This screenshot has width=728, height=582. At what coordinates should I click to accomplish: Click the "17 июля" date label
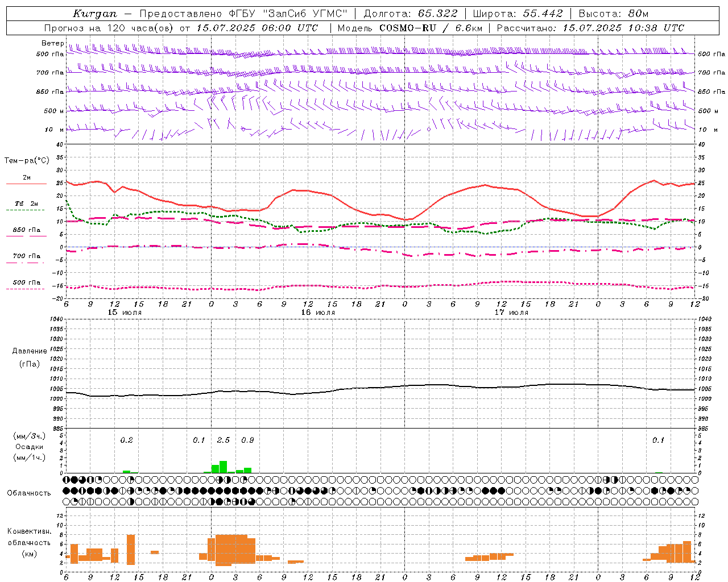511,313
